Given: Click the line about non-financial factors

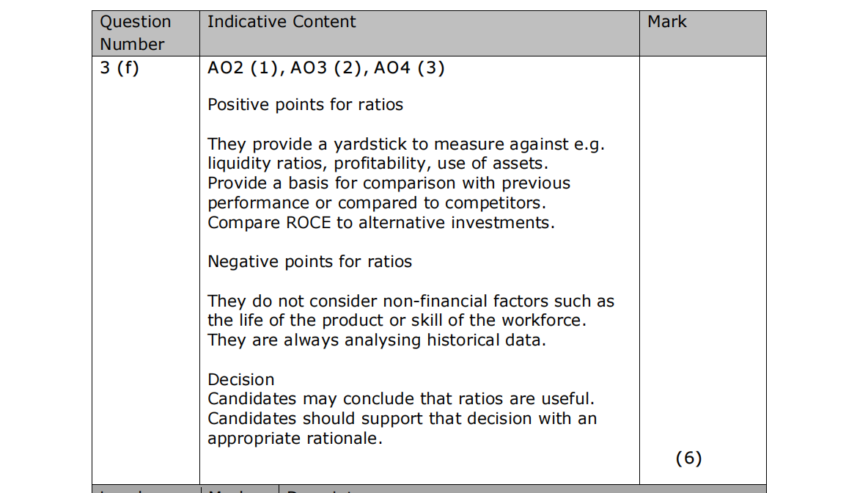Looking at the screenshot, I should pyautogui.click(x=411, y=302).
